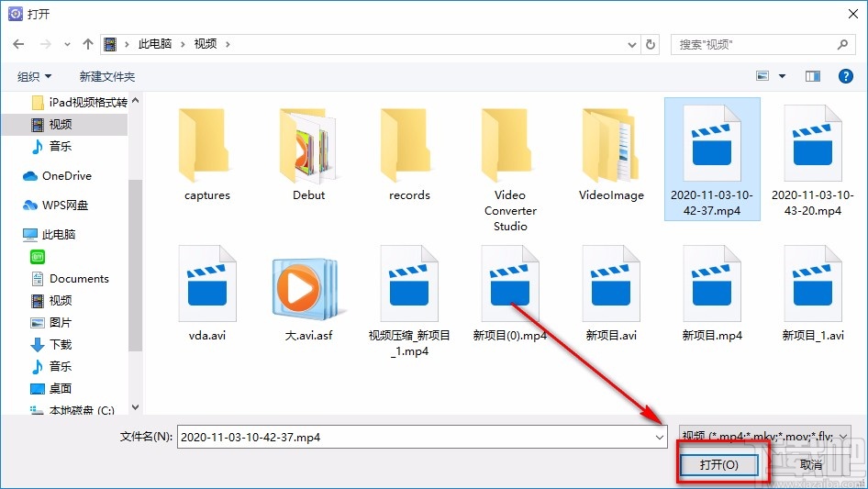868x489 pixels.
Task: Click the 此电脑 breadcrumb in the address bar
Action: (154, 44)
